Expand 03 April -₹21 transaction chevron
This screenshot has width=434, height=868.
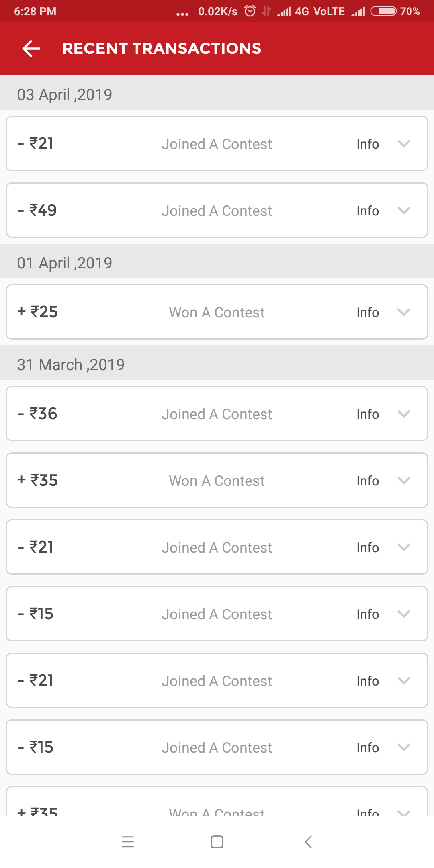coord(403,143)
